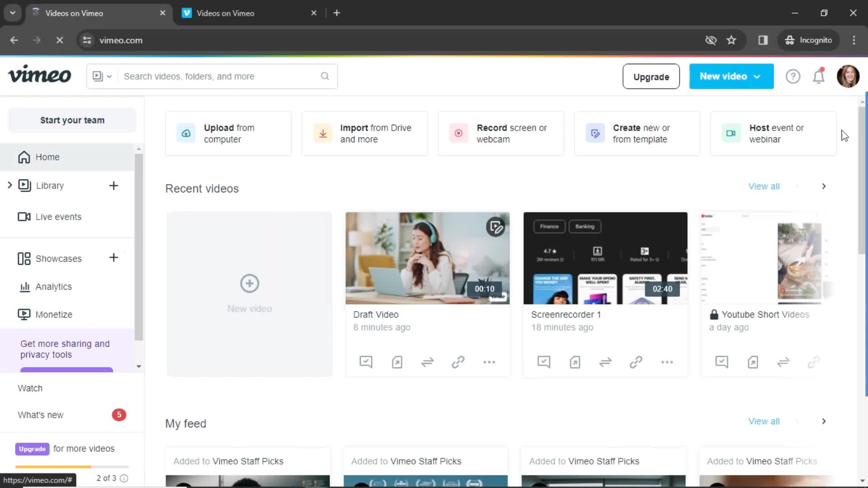Select the Watch menu item
This screenshot has width=868, height=488.
[30, 388]
